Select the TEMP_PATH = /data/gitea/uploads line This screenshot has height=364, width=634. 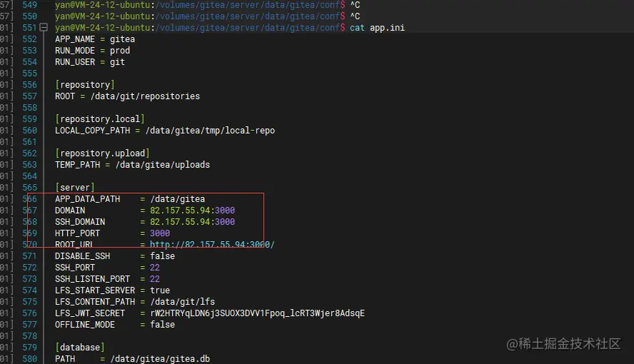(x=133, y=165)
